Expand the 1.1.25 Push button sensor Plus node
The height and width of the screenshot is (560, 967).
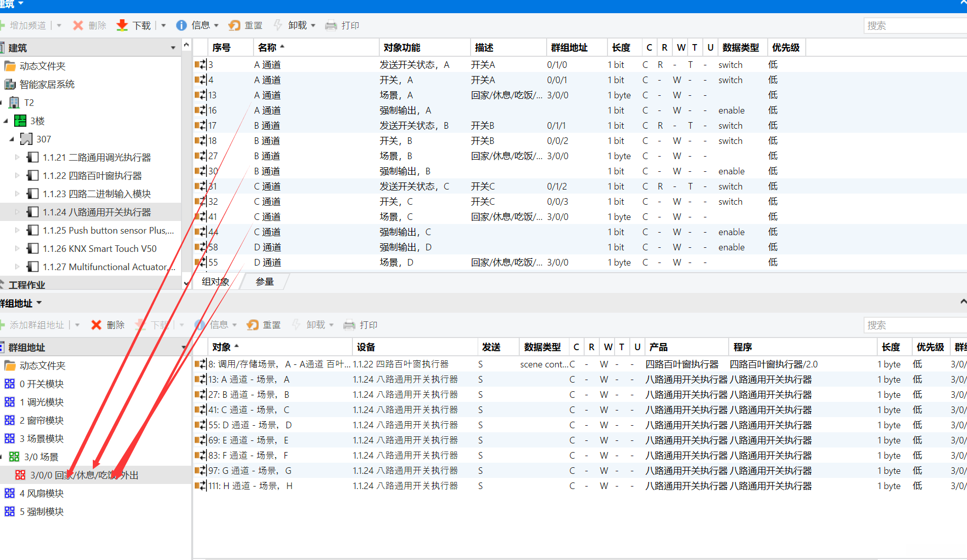click(x=17, y=231)
